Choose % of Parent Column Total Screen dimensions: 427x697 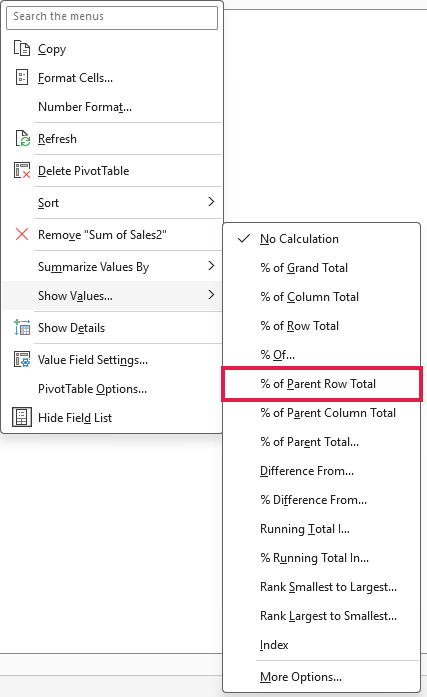click(x=321, y=413)
